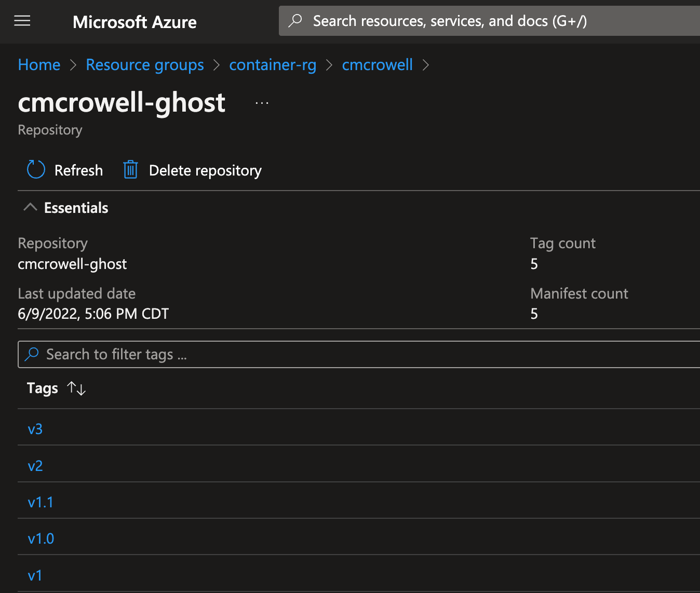Open cmcrowell registry breadcrumb

coord(378,65)
